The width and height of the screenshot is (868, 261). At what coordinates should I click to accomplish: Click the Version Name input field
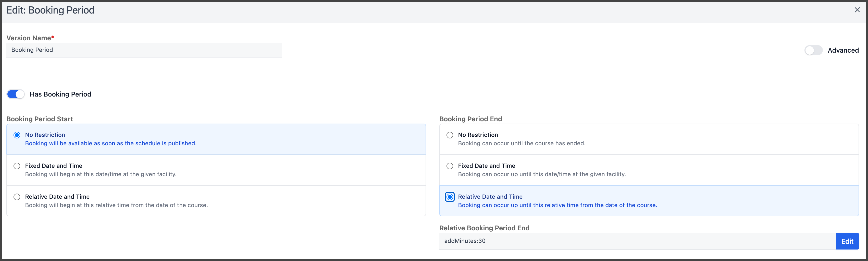[x=144, y=50]
